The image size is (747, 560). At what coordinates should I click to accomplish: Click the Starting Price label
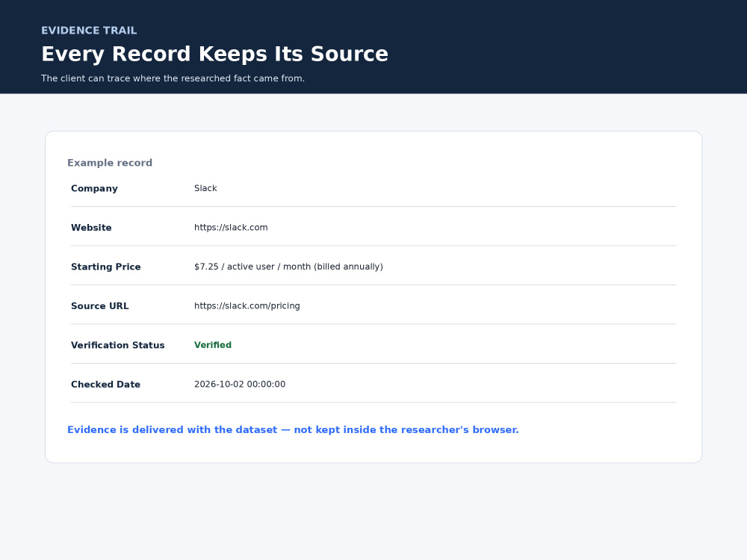106,267
